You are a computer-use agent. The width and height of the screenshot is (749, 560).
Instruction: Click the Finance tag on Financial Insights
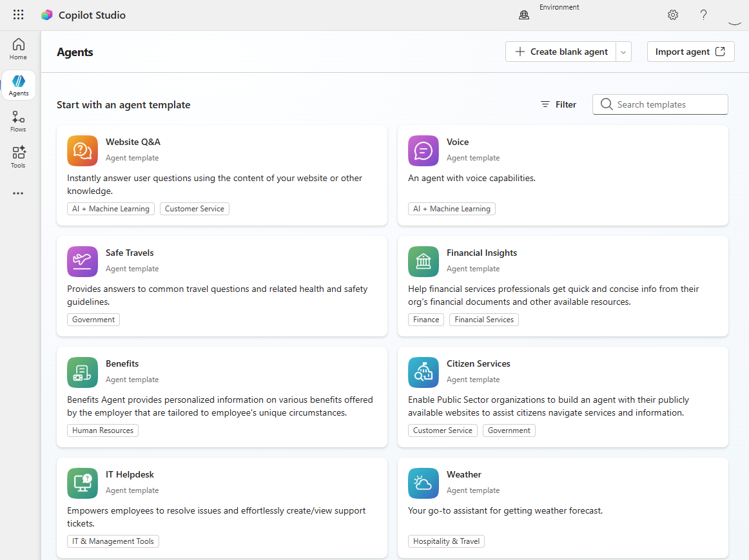(x=426, y=320)
